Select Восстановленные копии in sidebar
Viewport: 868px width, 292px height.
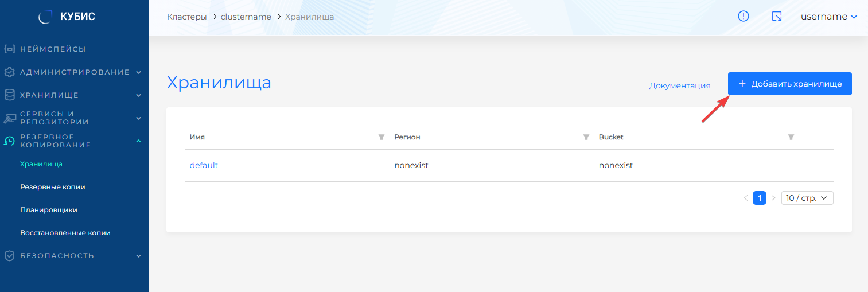[65, 233]
